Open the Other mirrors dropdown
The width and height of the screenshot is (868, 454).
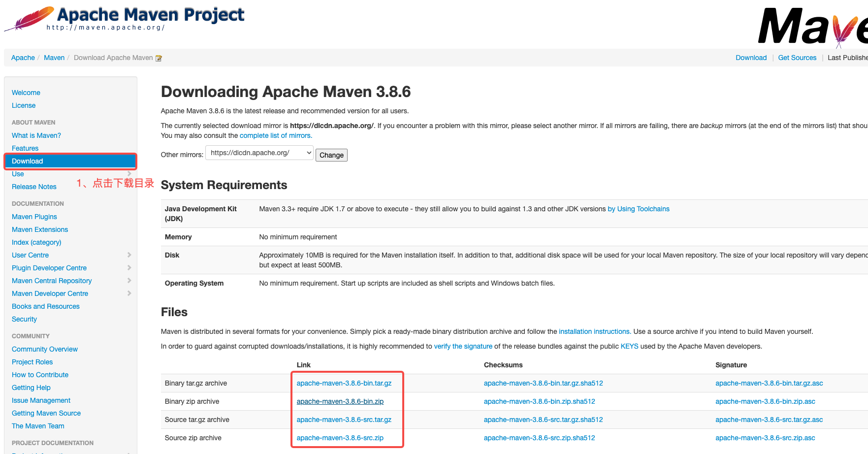pyautogui.click(x=259, y=152)
